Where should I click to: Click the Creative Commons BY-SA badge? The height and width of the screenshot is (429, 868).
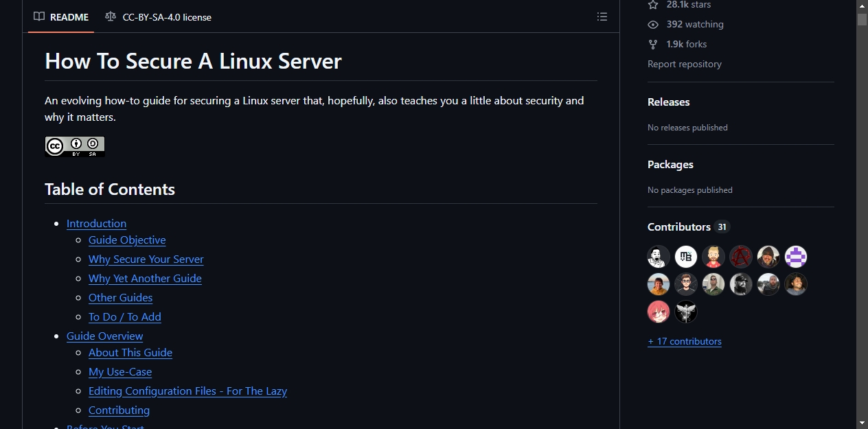[x=75, y=146]
